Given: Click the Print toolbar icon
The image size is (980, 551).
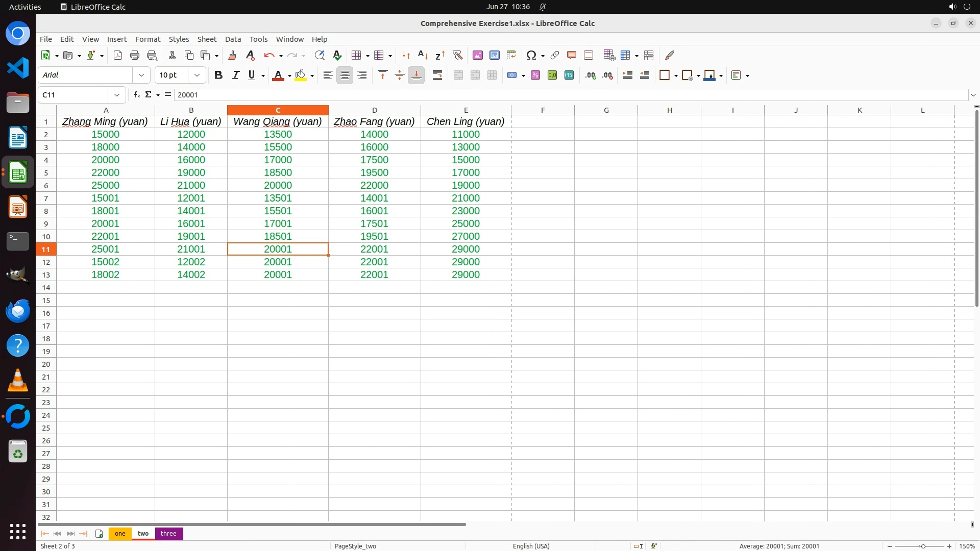Looking at the screenshot, I should click(135, 55).
